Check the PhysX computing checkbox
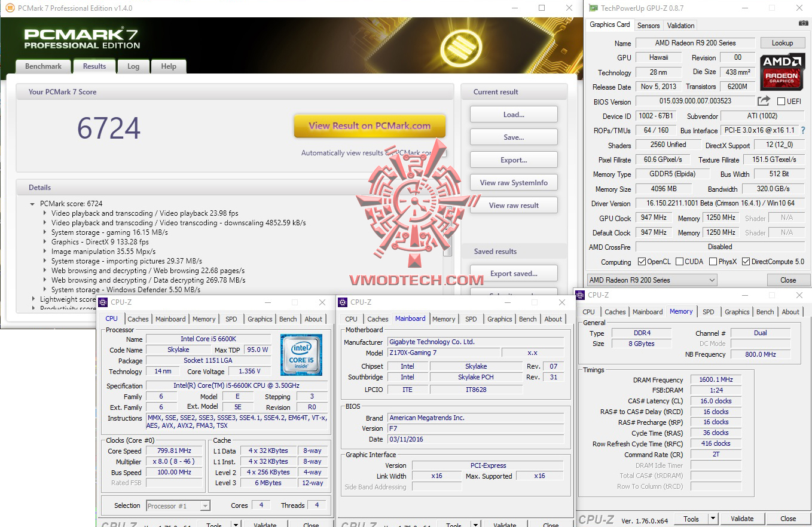Screen dimensions: 812x527 click(713, 262)
